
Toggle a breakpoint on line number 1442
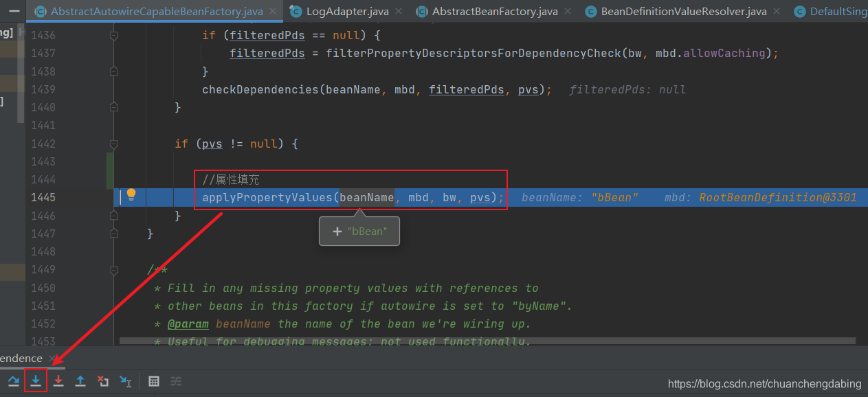pyautogui.click(x=43, y=144)
